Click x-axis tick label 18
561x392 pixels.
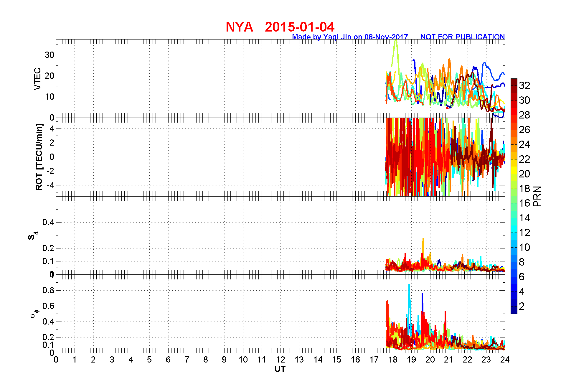coord(393,360)
